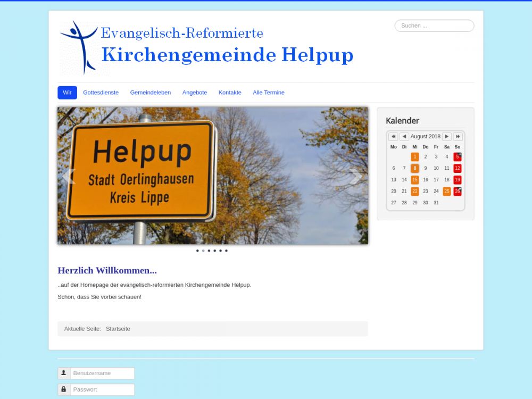The height and width of the screenshot is (399, 532).
Task: Open the Angebote menu
Action: [x=195, y=93]
